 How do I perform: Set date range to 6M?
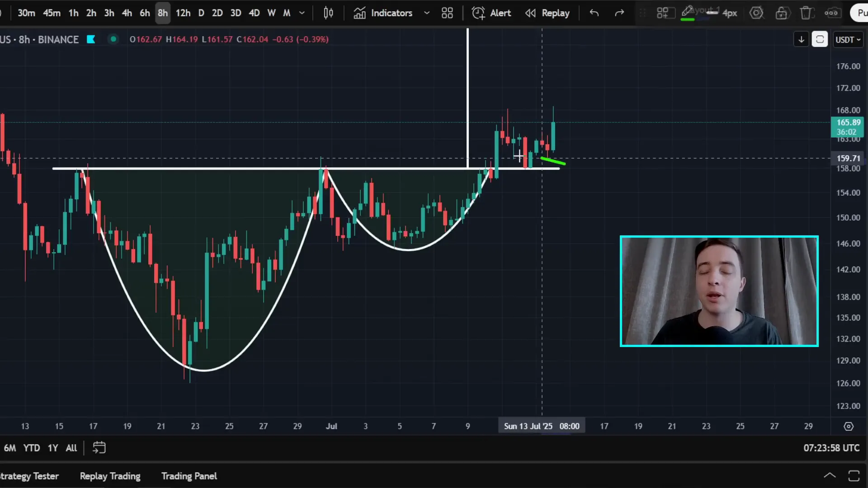pos(10,448)
